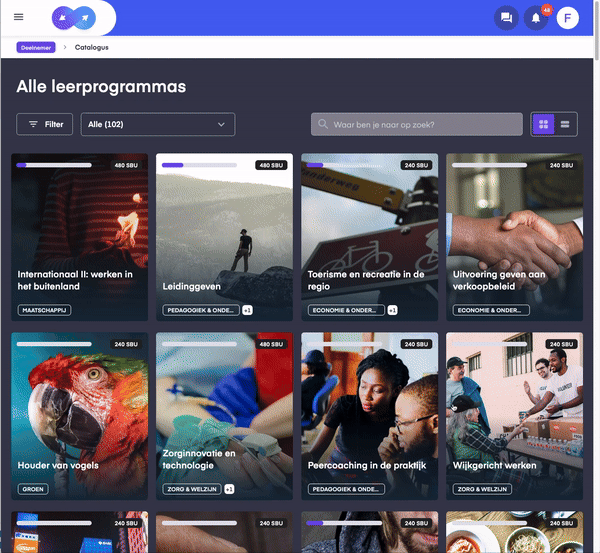The height and width of the screenshot is (553, 600).
Task: Click ZORG & WELZIJN tag on Zorginnovatie card
Action: pyautogui.click(x=192, y=489)
